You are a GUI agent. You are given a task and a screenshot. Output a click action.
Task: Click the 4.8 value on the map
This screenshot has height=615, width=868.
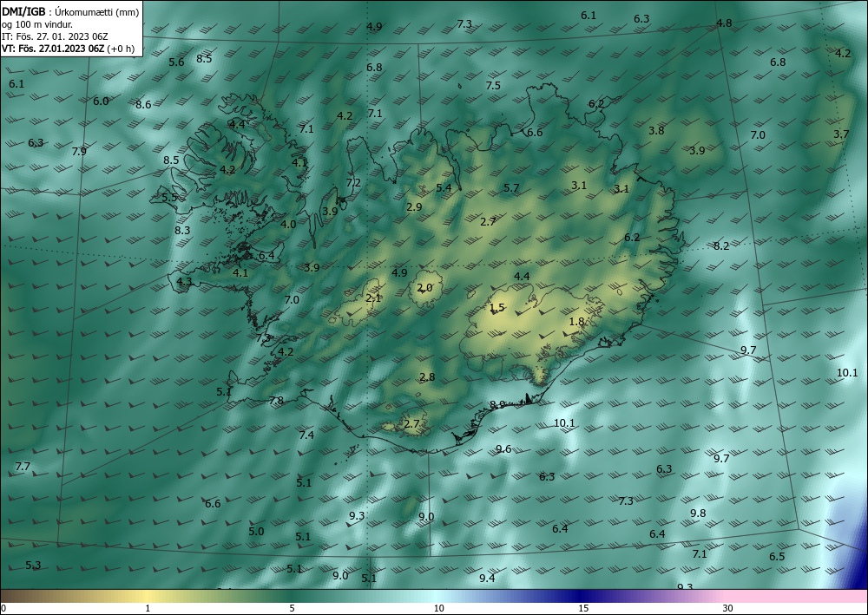(724, 23)
